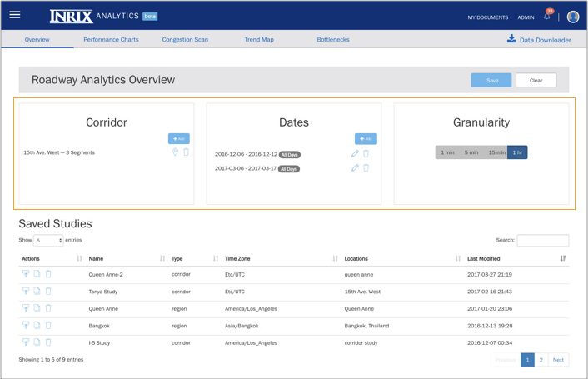
Task: Switch to the Overview tab
Action: coord(37,39)
